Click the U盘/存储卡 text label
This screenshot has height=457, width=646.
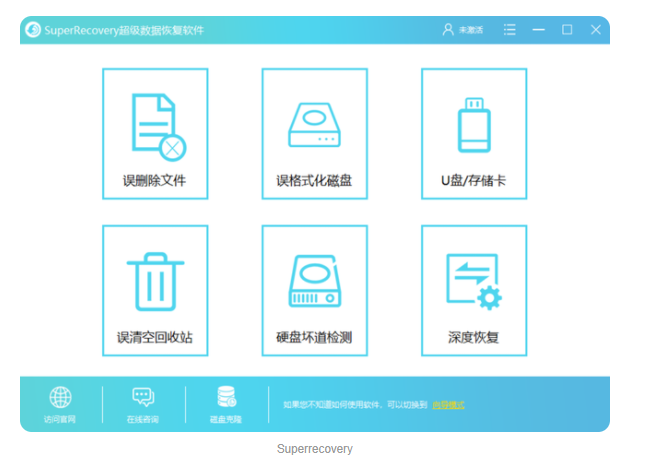(473, 182)
